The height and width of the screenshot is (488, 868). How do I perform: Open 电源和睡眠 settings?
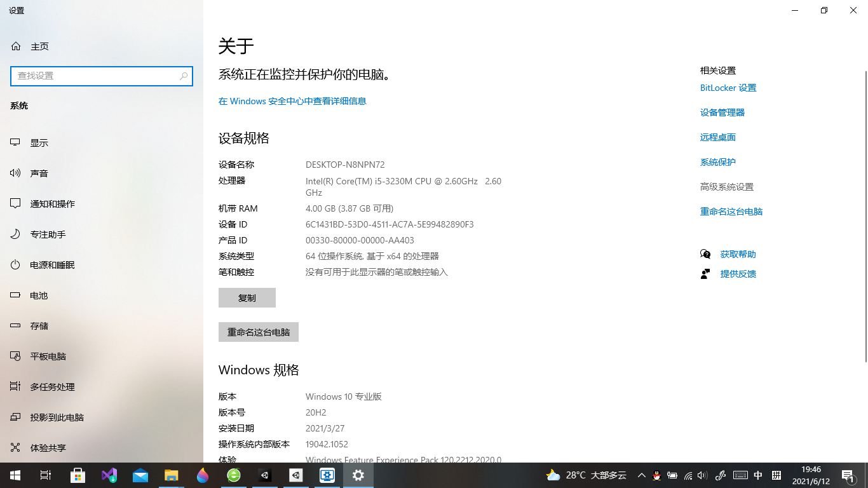pyautogui.click(x=51, y=264)
